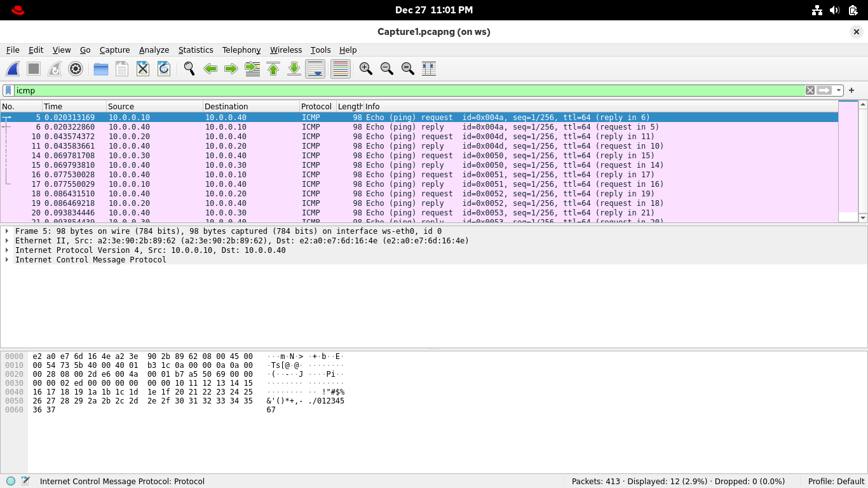Click the open capture file folder icon
Image resolution: width=868 pixels, height=488 pixels.
(101, 69)
